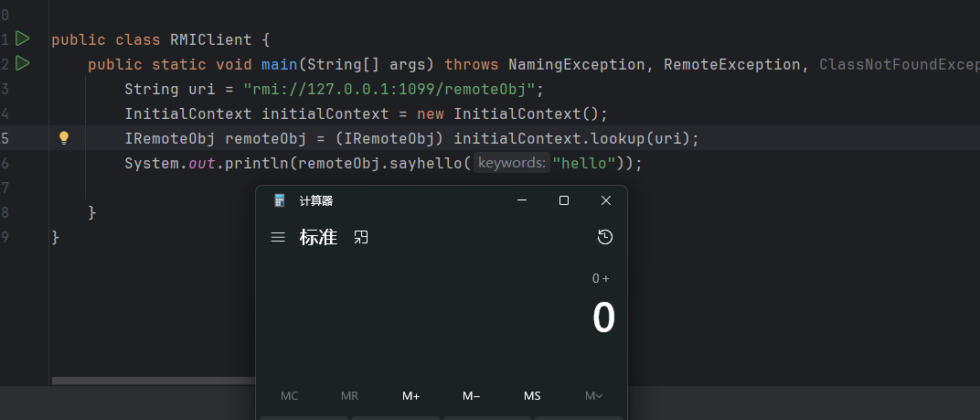The height and width of the screenshot is (420, 980).
Task: Click the "keywords:" parameter hint
Action: (x=512, y=163)
